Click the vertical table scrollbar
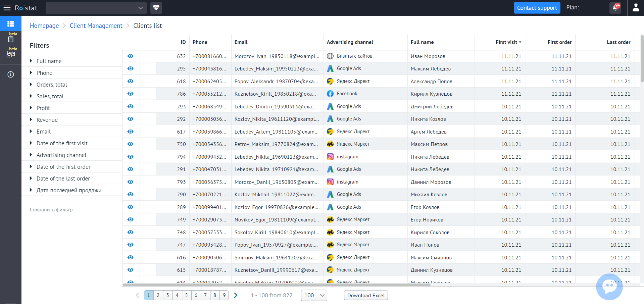 [x=642, y=59]
